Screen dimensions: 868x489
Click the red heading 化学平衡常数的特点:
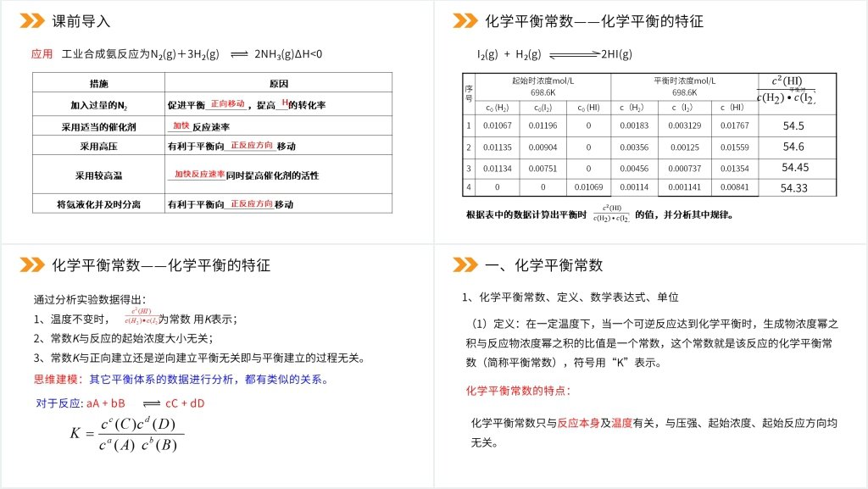pyautogui.click(x=518, y=391)
